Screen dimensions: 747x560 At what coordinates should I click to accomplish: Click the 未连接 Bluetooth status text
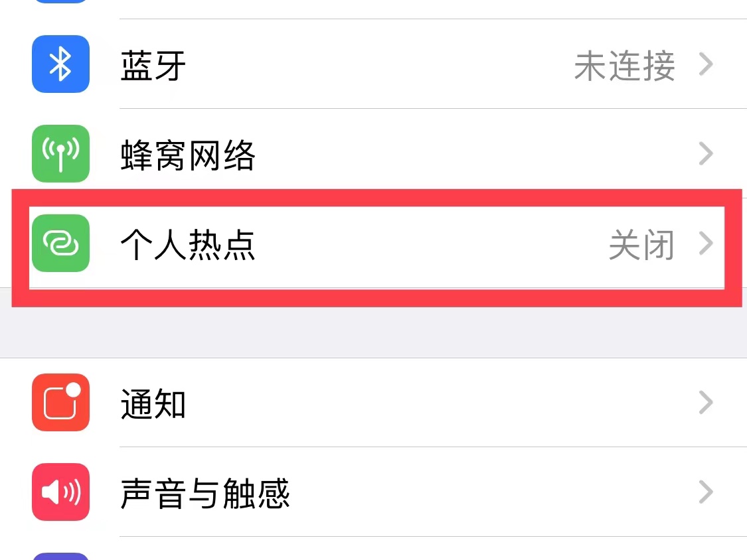coord(625,66)
